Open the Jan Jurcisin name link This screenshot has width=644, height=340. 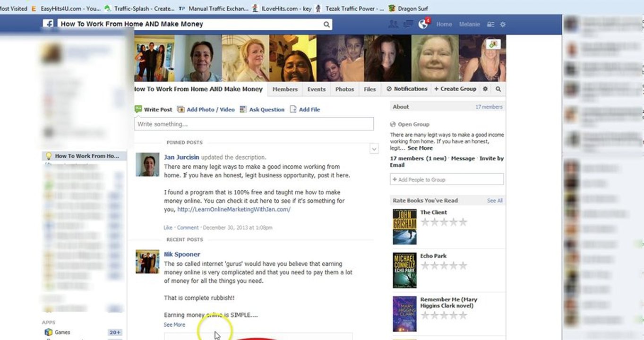181,157
